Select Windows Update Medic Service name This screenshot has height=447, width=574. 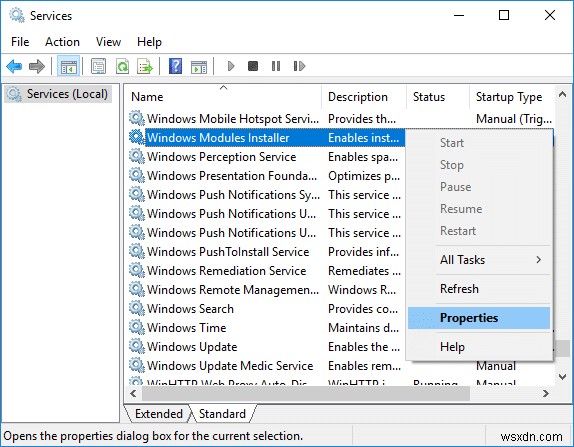[230, 366]
